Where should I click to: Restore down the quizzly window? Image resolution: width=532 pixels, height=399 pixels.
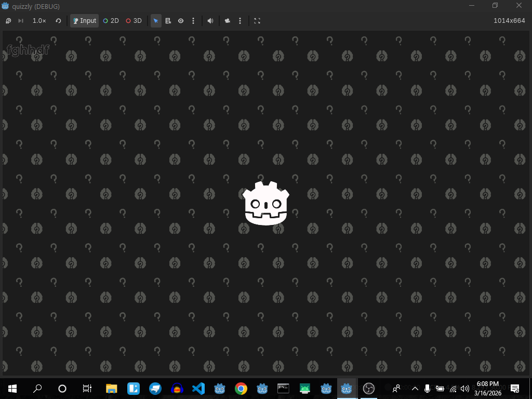click(x=495, y=5)
